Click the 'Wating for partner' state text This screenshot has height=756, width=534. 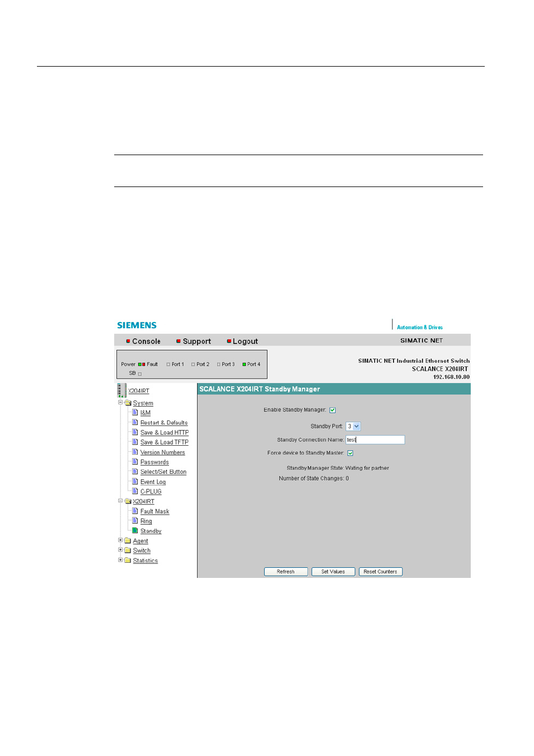(x=367, y=468)
